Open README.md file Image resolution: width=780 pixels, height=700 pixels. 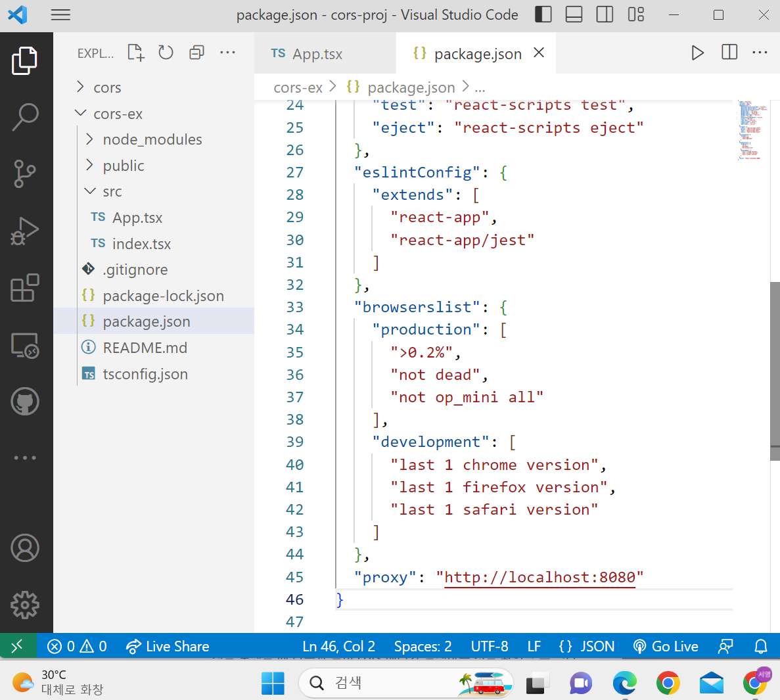coord(154,347)
